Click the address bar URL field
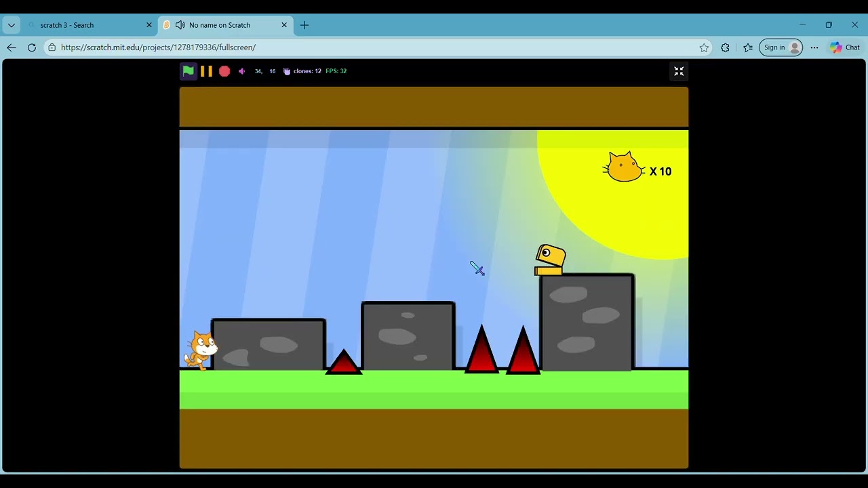 376,47
